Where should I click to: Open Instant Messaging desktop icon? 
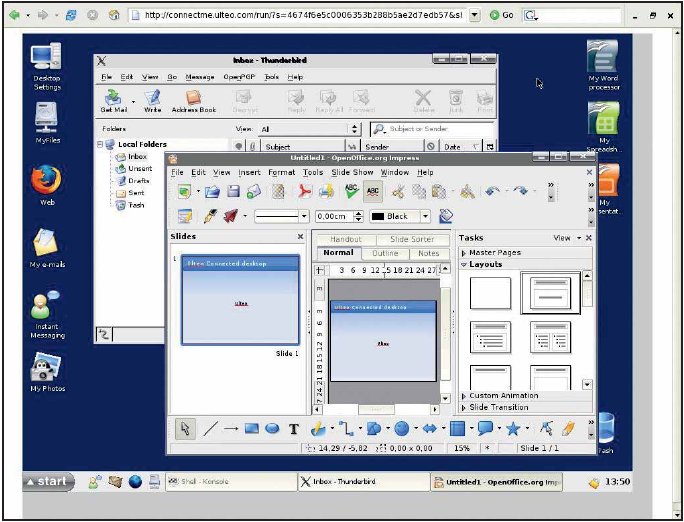pos(47,314)
